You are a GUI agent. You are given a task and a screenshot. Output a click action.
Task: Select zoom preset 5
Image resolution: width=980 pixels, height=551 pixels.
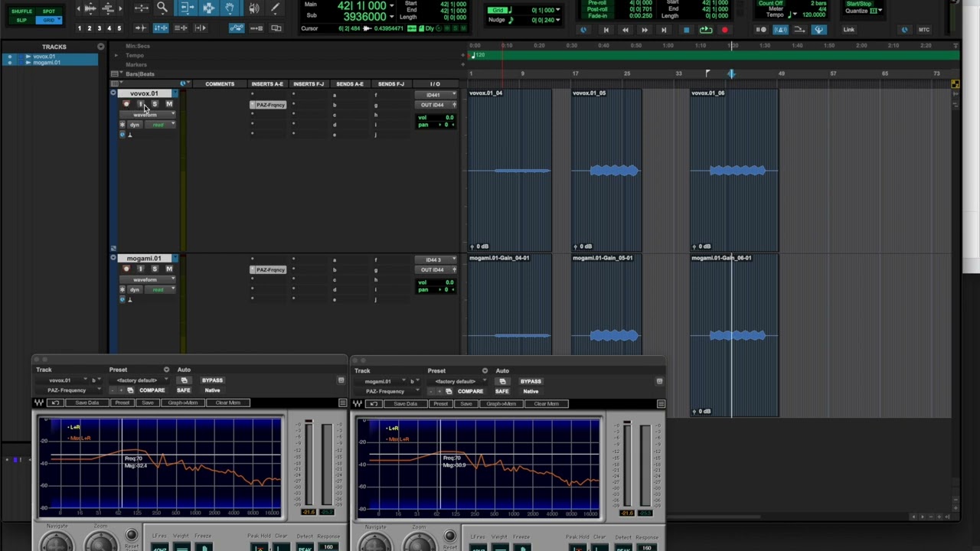pyautogui.click(x=119, y=28)
